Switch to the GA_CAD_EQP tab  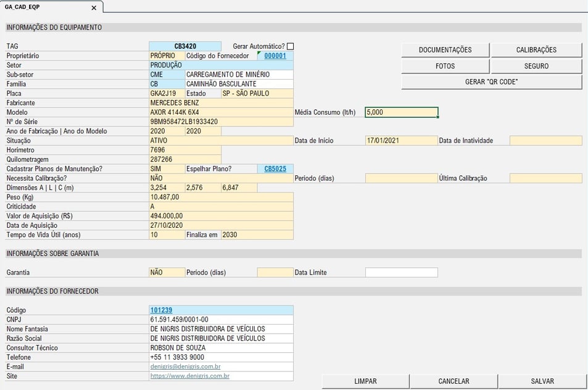tap(22, 7)
